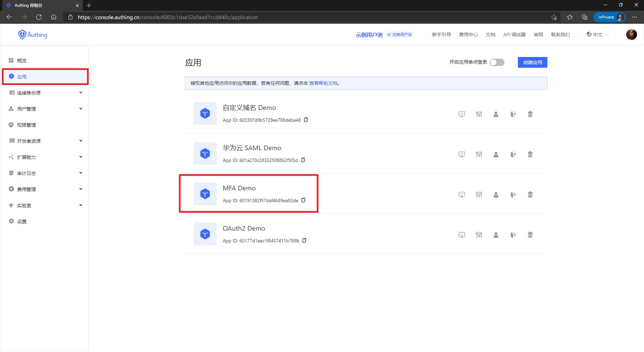Click the monitor preview icon for 自定义域名 Demo

462,114
